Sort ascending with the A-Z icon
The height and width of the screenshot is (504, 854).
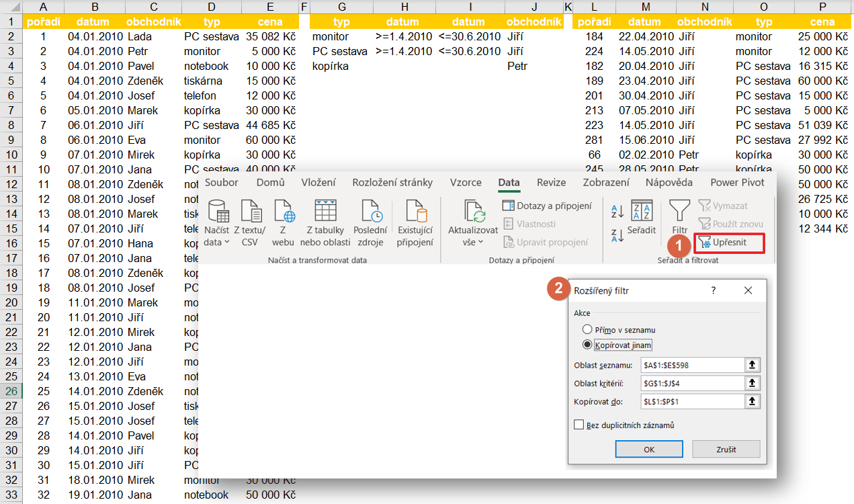coord(617,212)
